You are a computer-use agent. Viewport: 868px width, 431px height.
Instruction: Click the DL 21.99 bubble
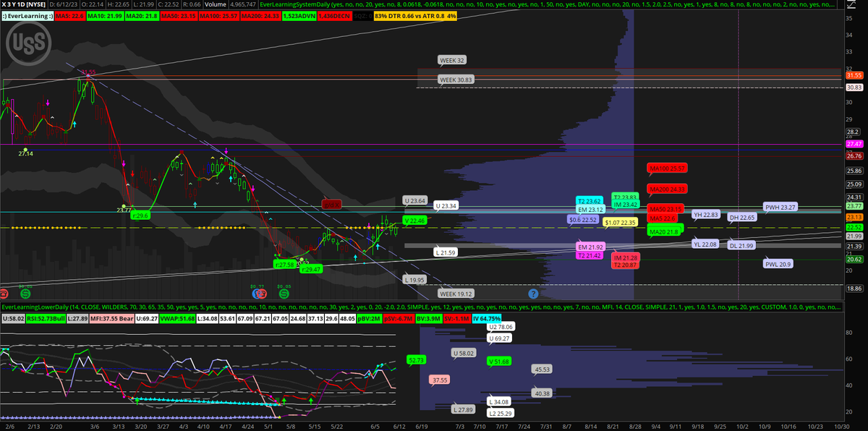click(742, 246)
